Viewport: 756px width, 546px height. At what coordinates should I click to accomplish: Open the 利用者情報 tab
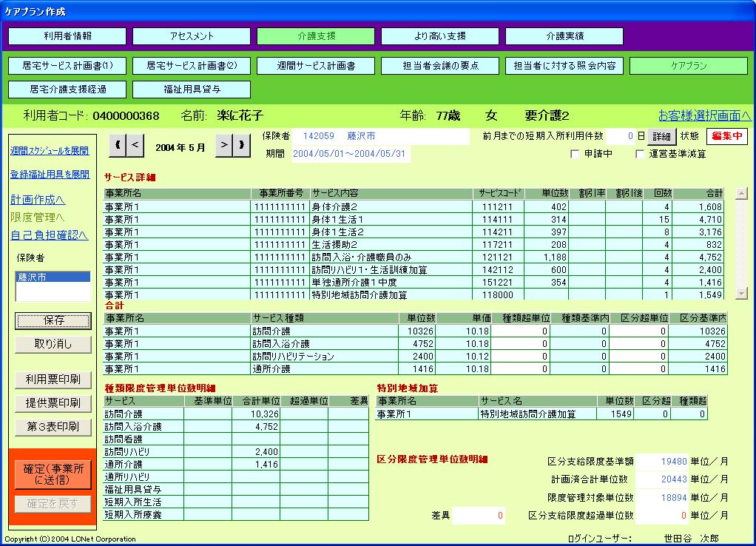[x=67, y=36]
